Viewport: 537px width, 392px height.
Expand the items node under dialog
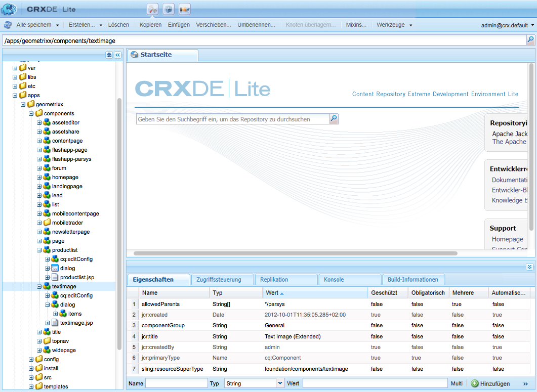pyautogui.click(x=56, y=314)
